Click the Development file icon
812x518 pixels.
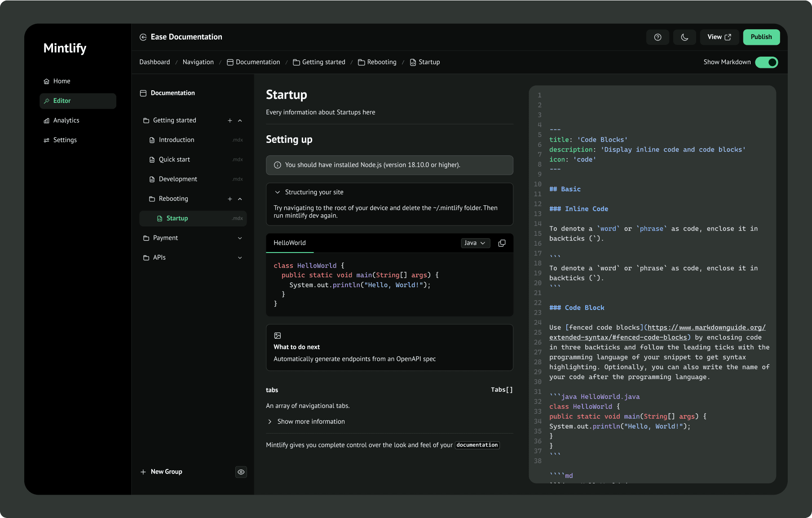(x=152, y=179)
